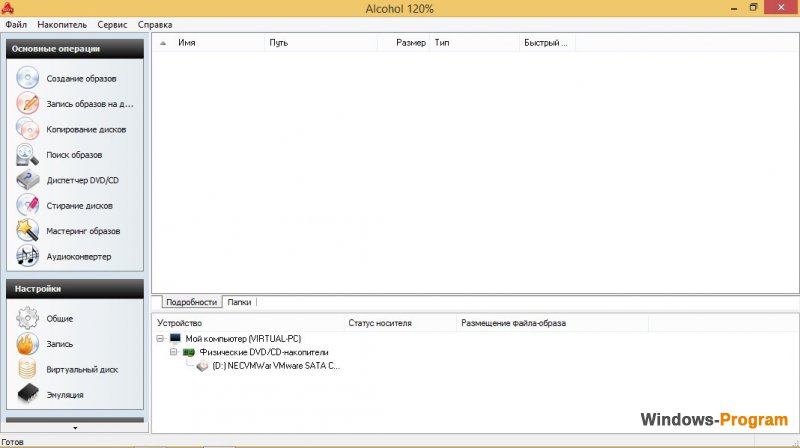
Task: Open Запись settings flame icon
Action: pyautogui.click(x=28, y=343)
